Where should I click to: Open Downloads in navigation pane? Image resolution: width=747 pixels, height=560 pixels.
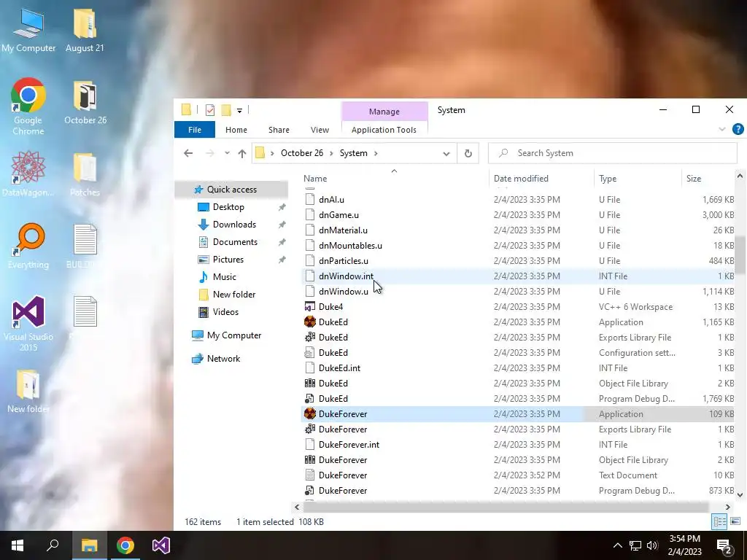click(234, 225)
